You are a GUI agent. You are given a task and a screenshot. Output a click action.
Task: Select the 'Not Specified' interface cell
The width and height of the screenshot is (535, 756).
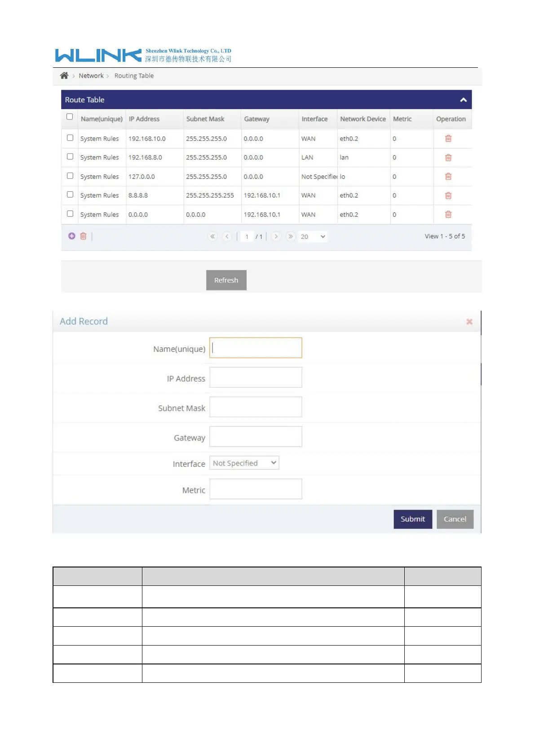pyautogui.click(x=319, y=176)
